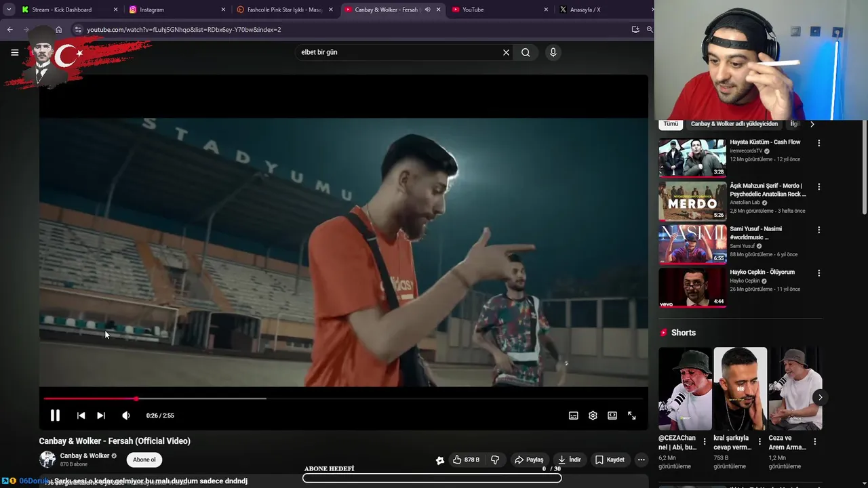Image resolution: width=868 pixels, height=488 pixels.
Task: Open Canbay & Wolker channel avatar
Action: (x=47, y=459)
